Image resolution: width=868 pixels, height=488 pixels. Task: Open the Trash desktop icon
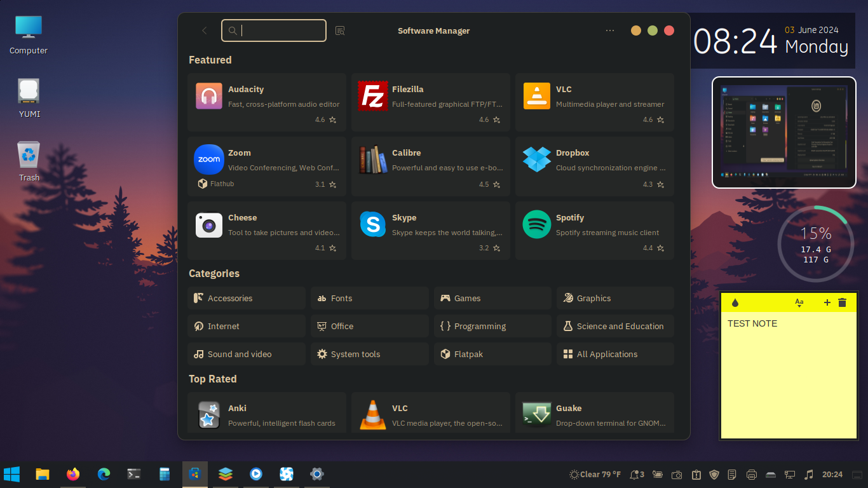pyautogui.click(x=29, y=161)
